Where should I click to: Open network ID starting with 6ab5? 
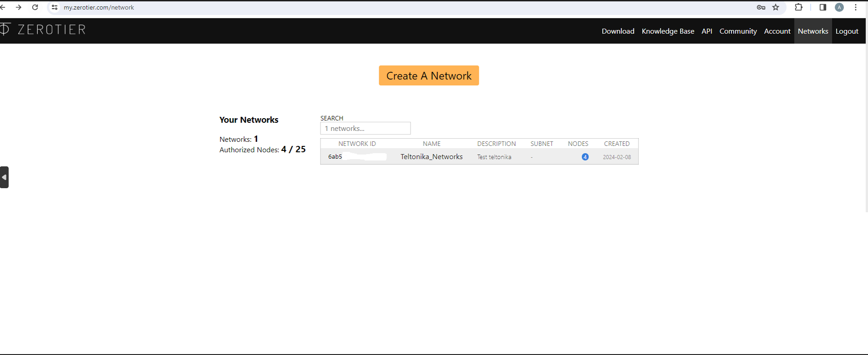[357, 157]
